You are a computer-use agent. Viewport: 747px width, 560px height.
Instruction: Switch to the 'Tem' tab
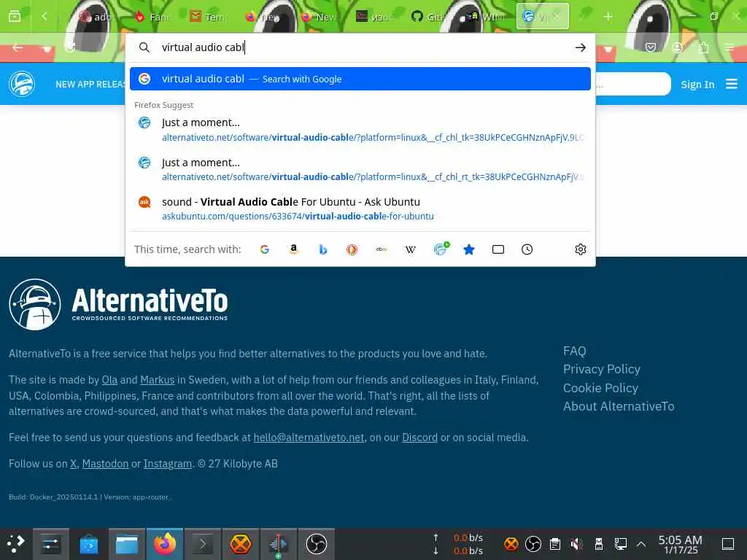pyautogui.click(x=207, y=17)
